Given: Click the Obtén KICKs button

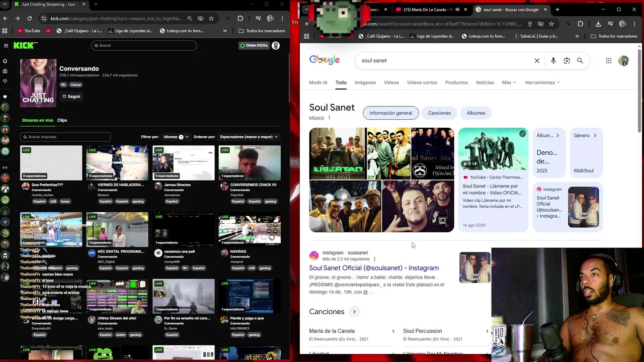Looking at the screenshot, I should click(254, 45).
